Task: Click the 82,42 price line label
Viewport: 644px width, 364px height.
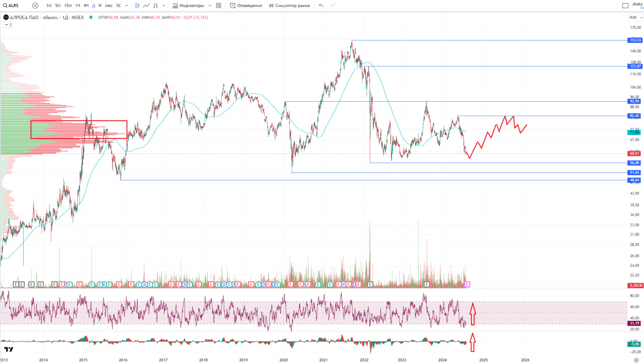Action: (x=635, y=116)
